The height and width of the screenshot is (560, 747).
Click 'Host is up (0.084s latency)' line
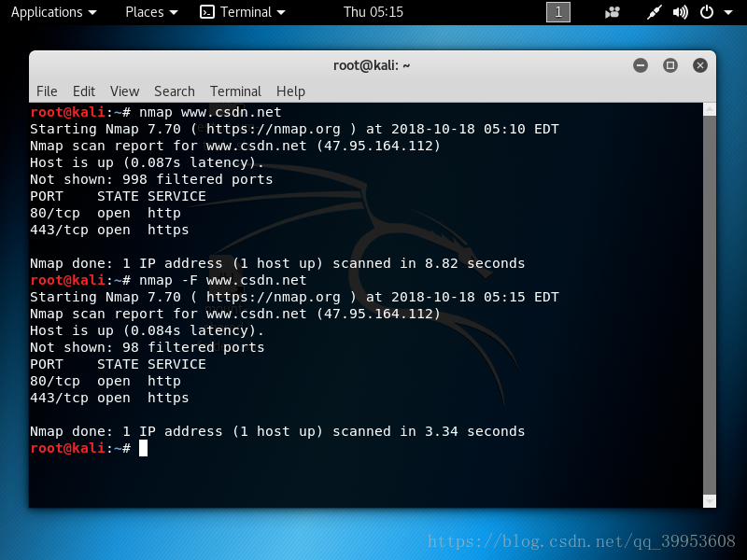click(147, 330)
